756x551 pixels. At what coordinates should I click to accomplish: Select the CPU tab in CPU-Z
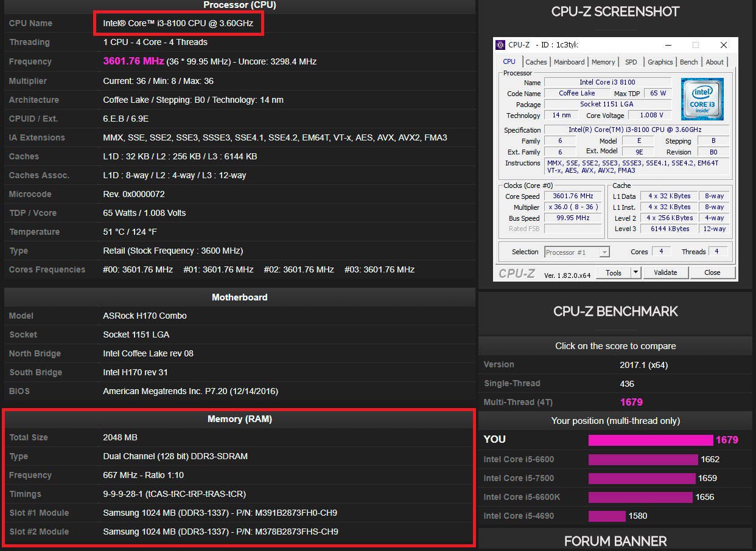point(509,61)
